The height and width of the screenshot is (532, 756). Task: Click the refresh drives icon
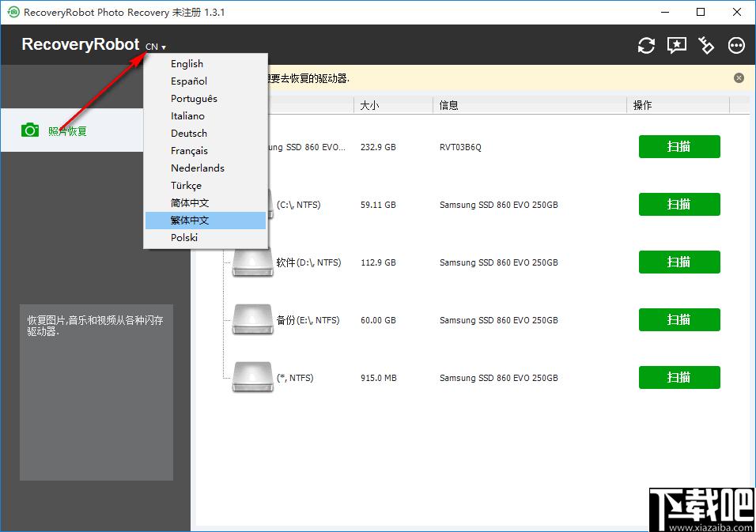646,45
